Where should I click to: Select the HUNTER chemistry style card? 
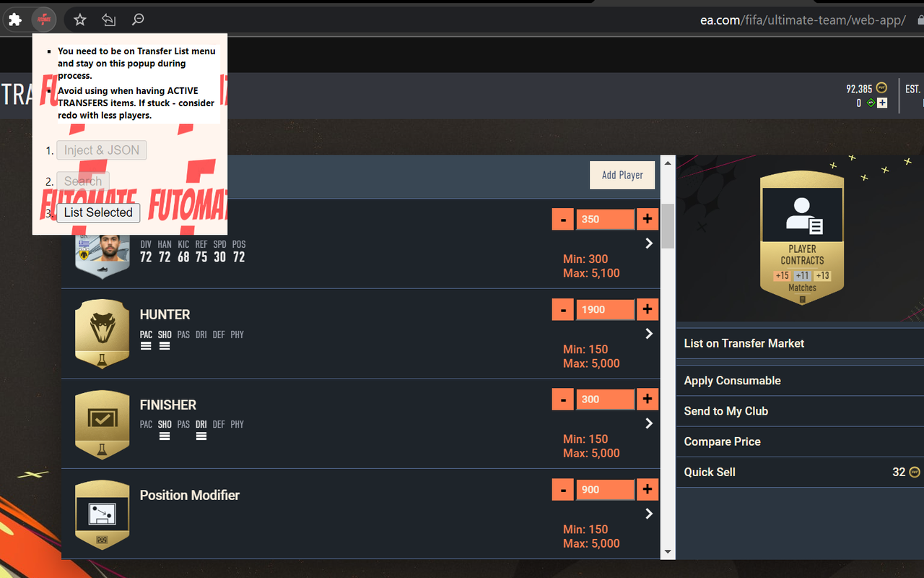coord(103,334)
